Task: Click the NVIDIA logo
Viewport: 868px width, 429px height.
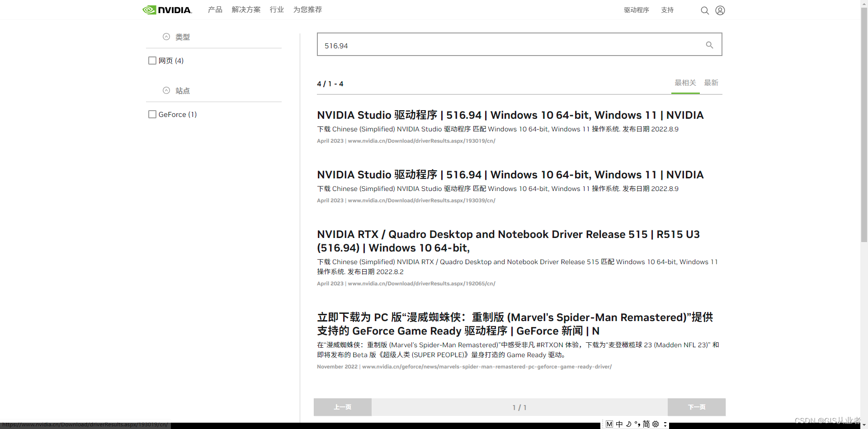Action: click(167, 10)
